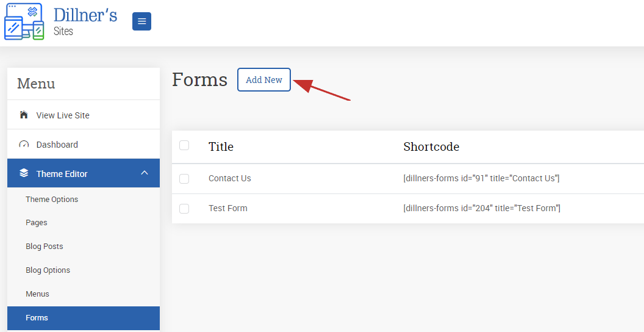Check the Contact Us row checkbox
The height and width of the screenshot is (332, 644).
(184, 178)
